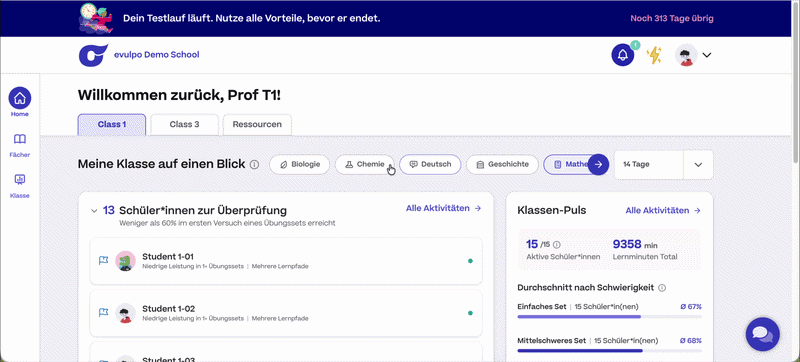The width and height of the screenshot is (800, 362).
Task: Click info icon next to 15/15
Action: click(x=557, y=244)
